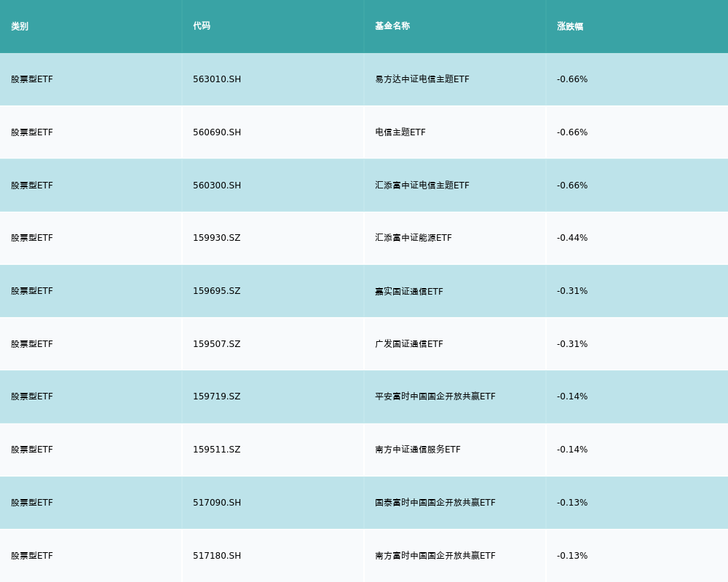Click the 类别 column header

20,26
